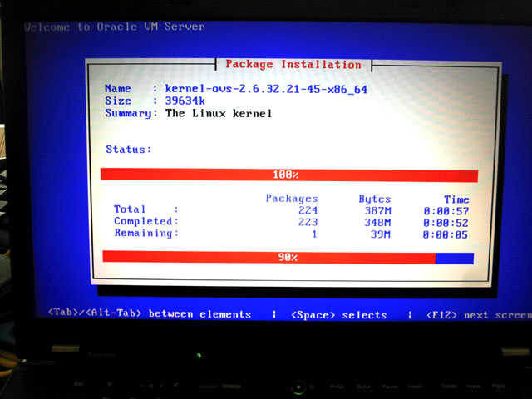Click remaining bytes value 39M

coord(381,234)
